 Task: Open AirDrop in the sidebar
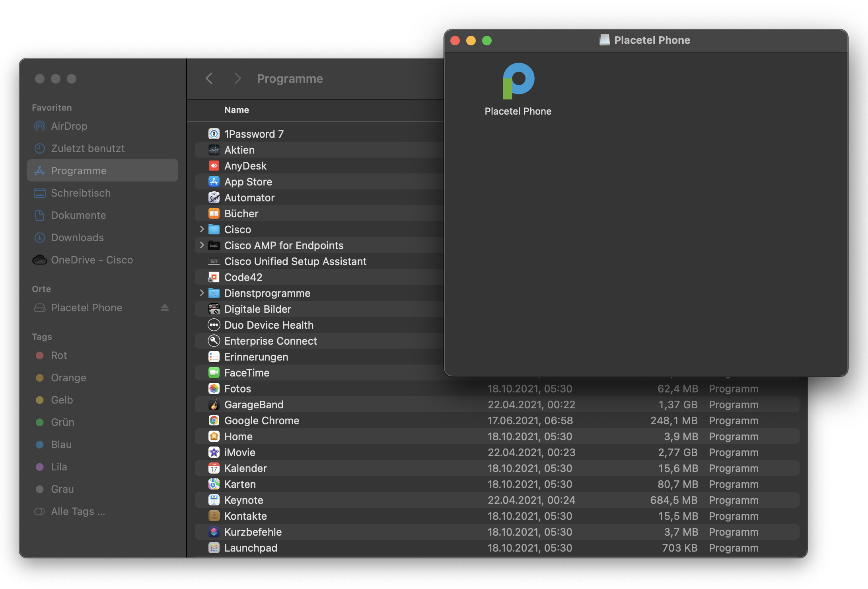click(103, 126)
